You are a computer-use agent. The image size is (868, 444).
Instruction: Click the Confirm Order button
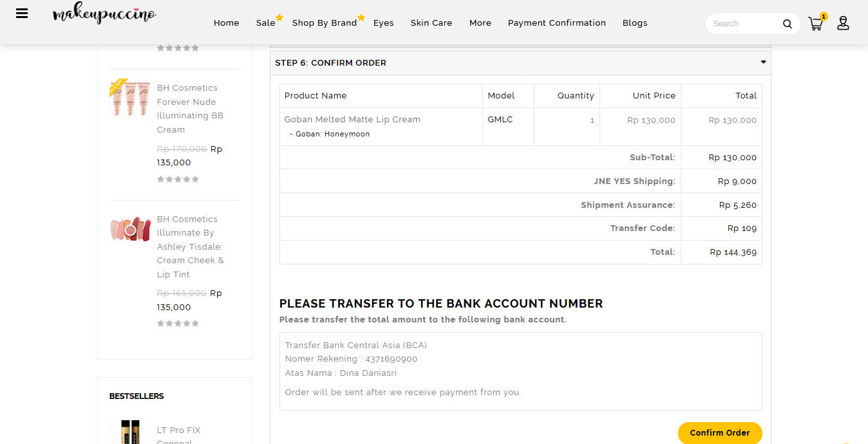[720, 433]
